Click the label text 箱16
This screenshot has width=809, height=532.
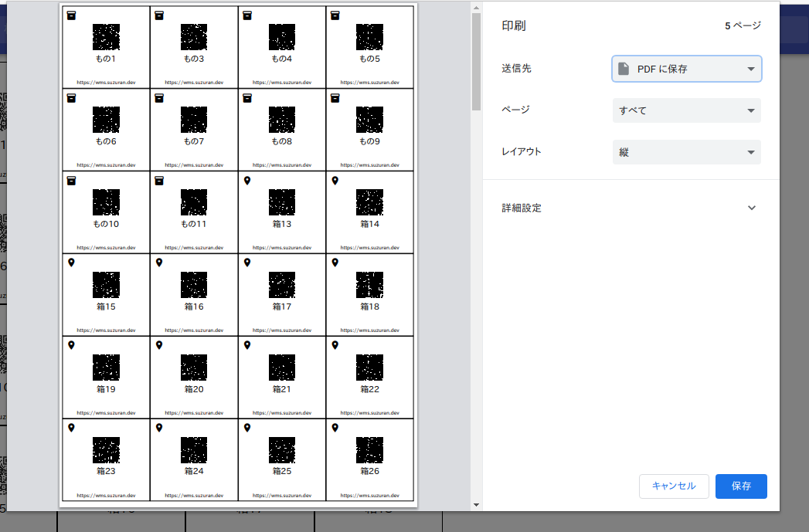click(194, 307)
